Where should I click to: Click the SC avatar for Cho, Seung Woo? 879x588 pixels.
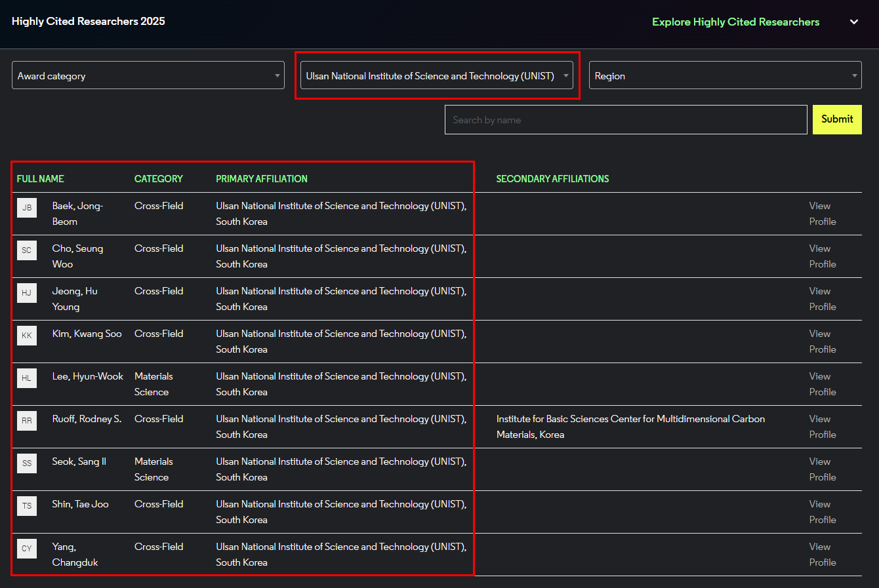point(27,250)
